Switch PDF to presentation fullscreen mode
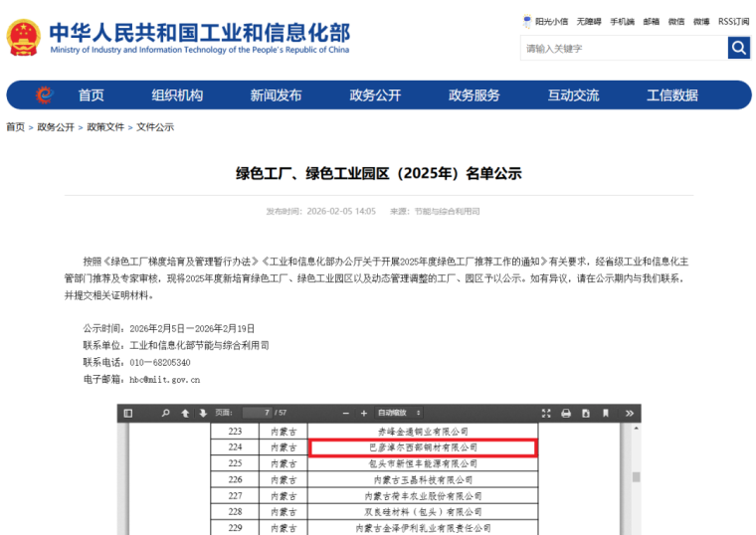The height and width of the screenshot is (535, 756). tap(546, 413)
